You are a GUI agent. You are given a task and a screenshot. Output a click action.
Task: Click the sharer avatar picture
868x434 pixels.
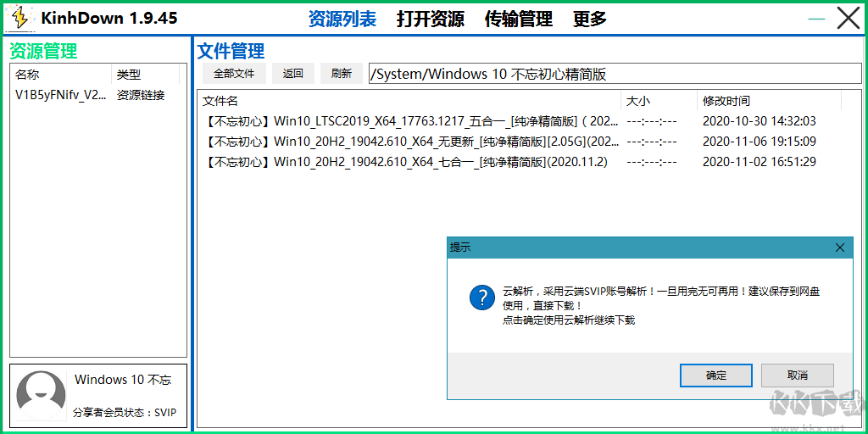tap(42, 396)
